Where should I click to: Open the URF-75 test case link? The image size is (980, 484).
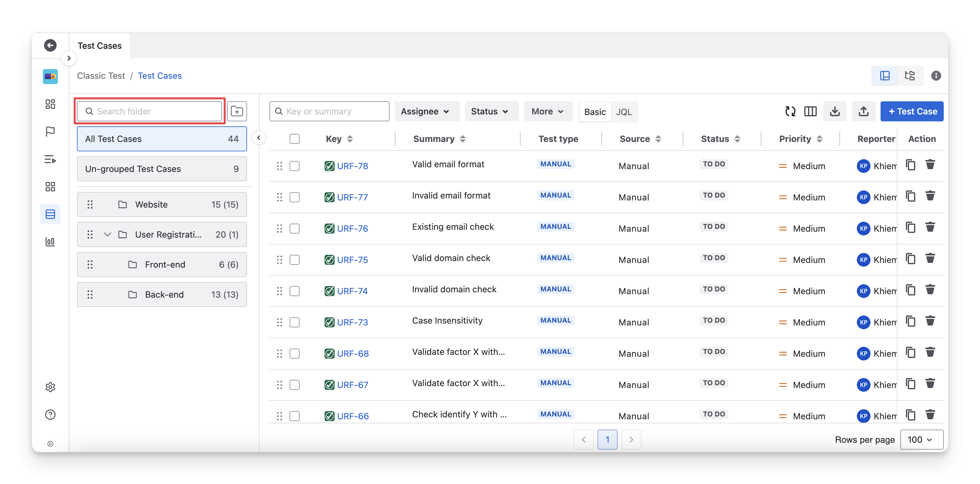pyautogui.click(x=352, y=260)
